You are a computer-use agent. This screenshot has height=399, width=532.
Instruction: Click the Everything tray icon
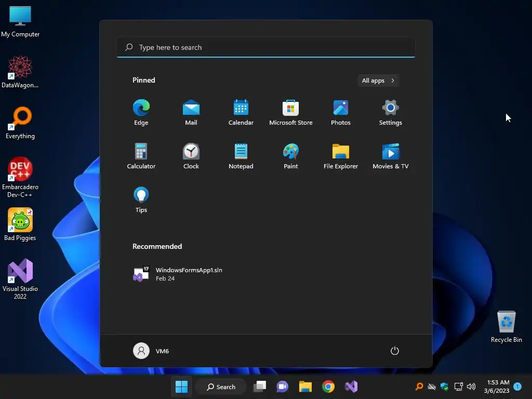tap(419, 387)
